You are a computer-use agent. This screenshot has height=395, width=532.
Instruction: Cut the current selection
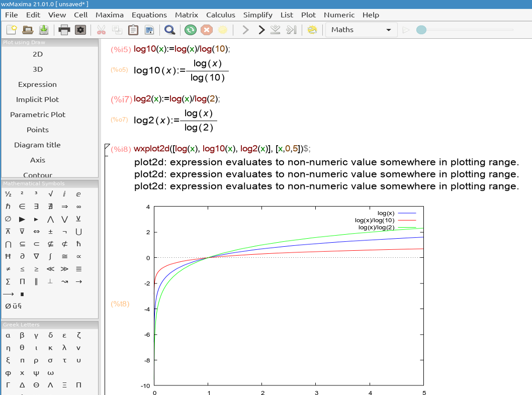(x=101, y=30)
